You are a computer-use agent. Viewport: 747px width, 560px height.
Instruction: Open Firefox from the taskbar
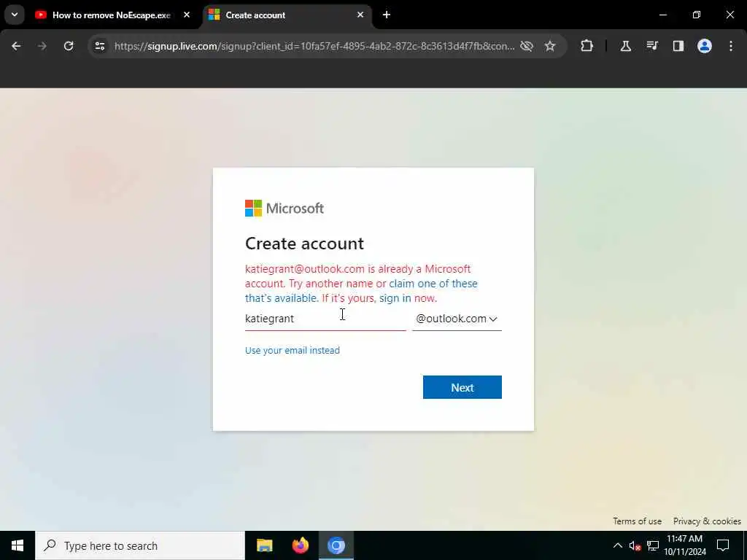(300, 545)
